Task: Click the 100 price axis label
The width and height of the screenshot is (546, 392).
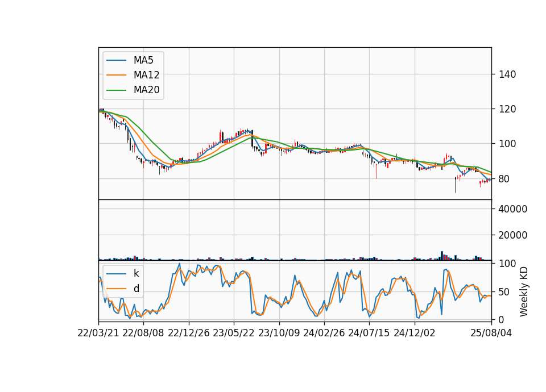Action: (507, 144)
